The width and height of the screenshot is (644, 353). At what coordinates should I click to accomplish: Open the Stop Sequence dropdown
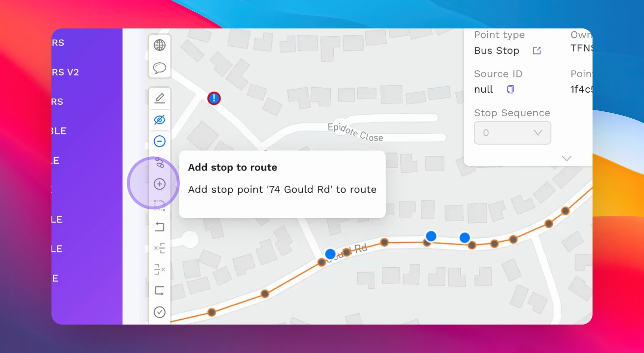[x=513, y=133]
